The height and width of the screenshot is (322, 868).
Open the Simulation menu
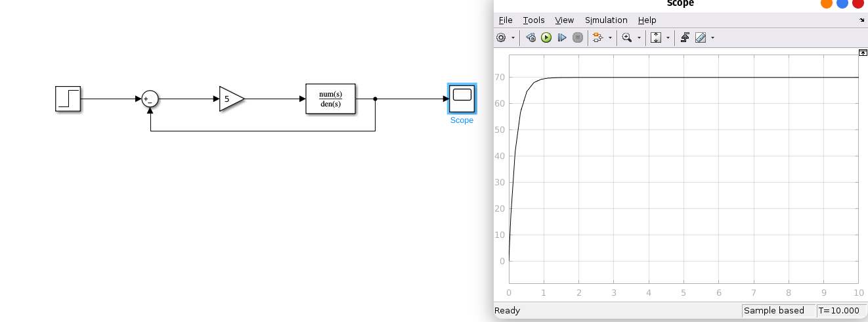coord(605,20)
